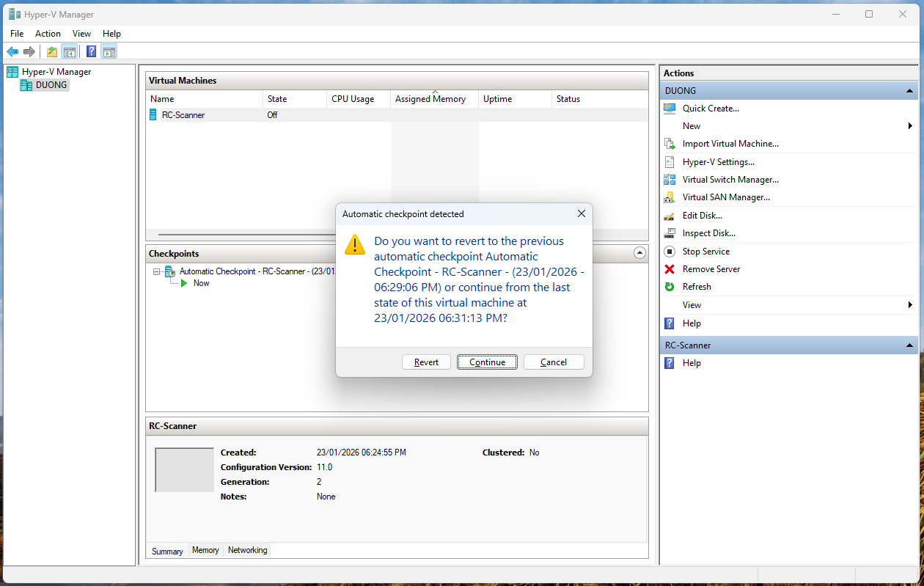The image size is (924, 586).
Task: Expand the View submenu arrow in Actions
Action: click(x=910, y=305)
